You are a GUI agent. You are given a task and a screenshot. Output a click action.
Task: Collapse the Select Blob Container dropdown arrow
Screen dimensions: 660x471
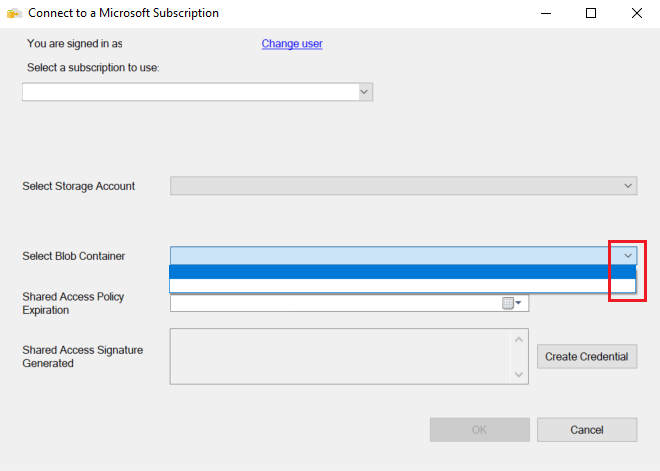pos(628,256)
